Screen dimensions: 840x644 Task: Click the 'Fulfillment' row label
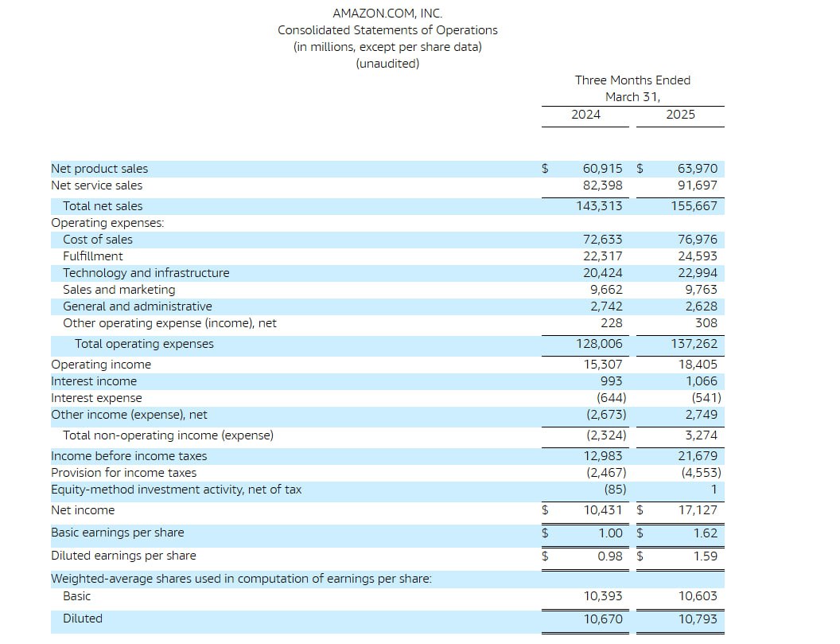pos(93,256)
